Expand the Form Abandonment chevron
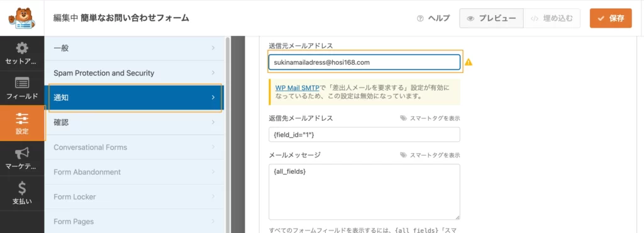This screenshot has width=644, height=233. (213, 172)
